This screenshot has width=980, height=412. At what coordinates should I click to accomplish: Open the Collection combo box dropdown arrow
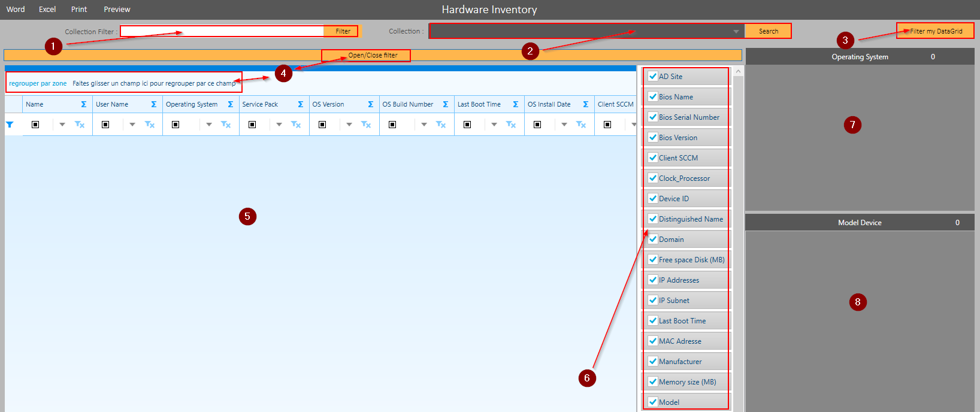736,31
